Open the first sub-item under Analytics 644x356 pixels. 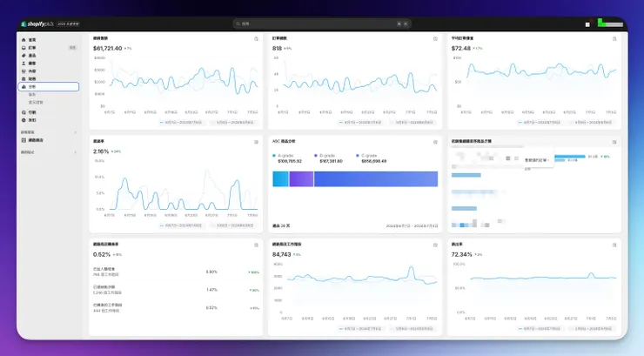32,95
